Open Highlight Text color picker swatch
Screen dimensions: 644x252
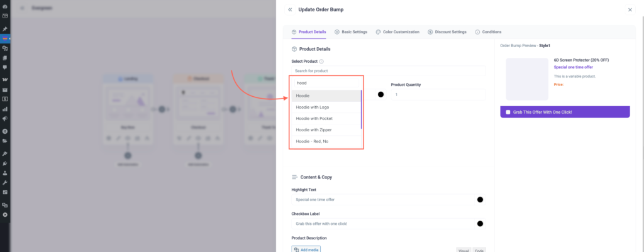480,199
